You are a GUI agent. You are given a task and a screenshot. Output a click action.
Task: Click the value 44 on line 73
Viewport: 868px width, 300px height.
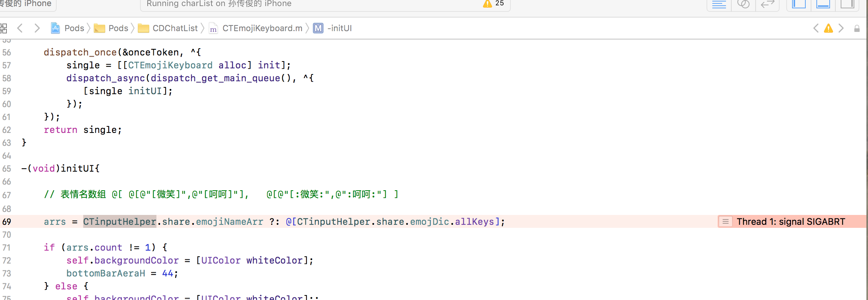click(x=168, y=273)
